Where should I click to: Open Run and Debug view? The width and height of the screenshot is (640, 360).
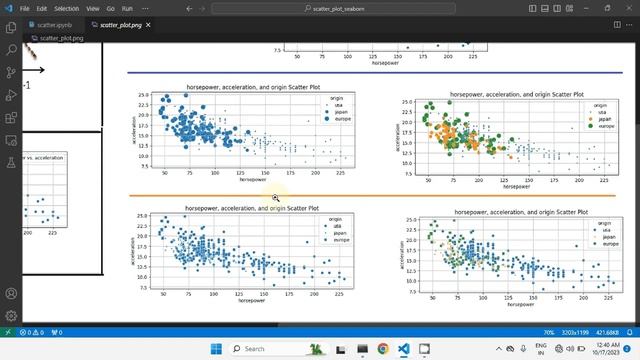[11, 96]
